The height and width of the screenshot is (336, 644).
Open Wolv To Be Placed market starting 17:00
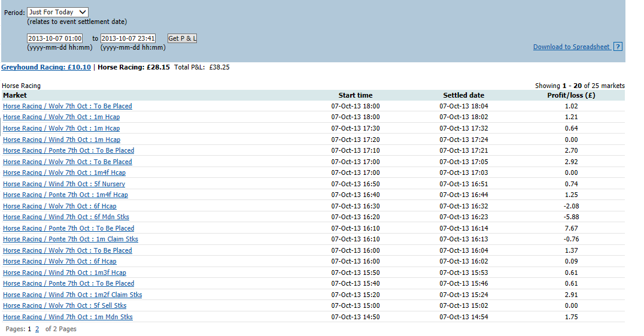click(x=68, y=162)
